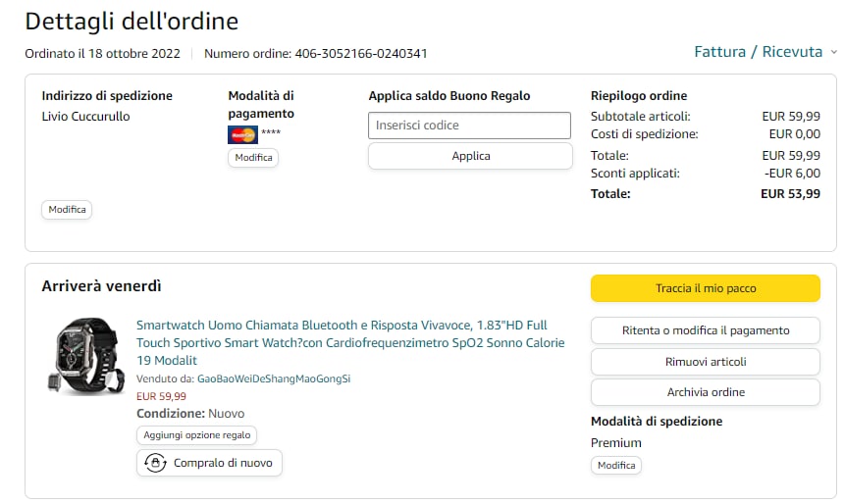
Task: Click Modifica under the shipping address
Action: click(67, 209)
